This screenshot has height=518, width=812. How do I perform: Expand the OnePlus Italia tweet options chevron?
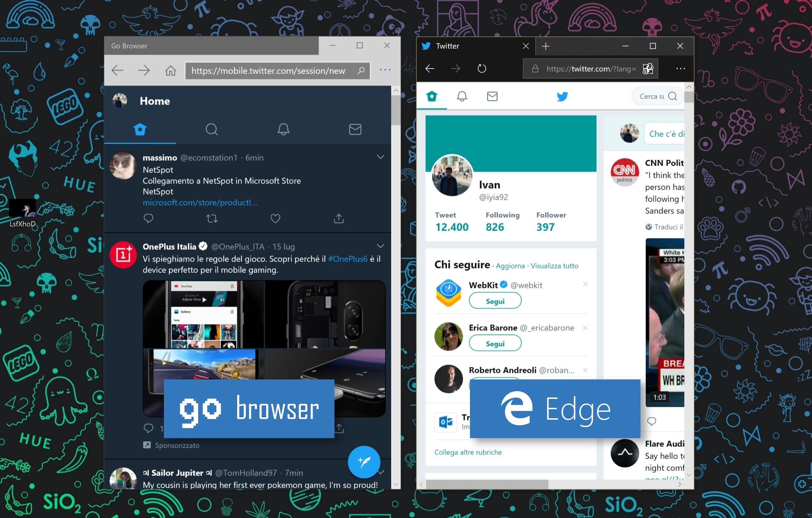click(x=380, y=245)
